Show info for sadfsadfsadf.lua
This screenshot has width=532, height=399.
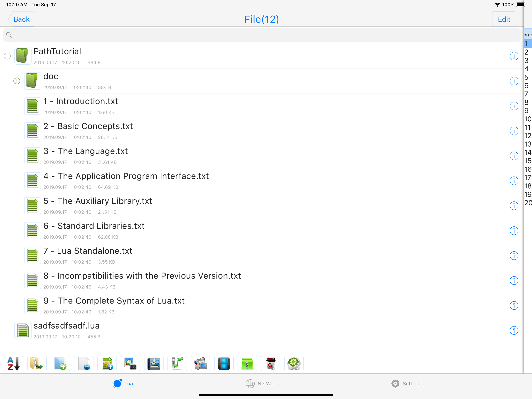pyautogui.click(x=514, y=330)
